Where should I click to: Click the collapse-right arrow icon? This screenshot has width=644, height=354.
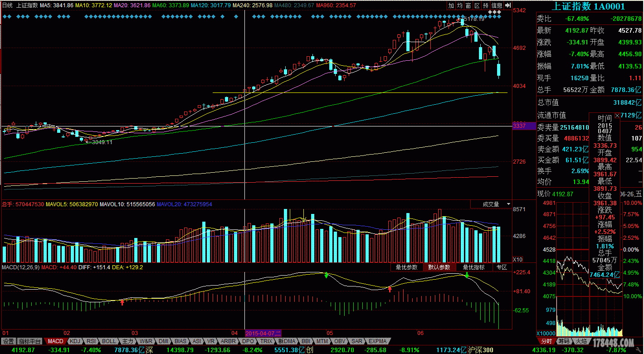tap(508, 5)
